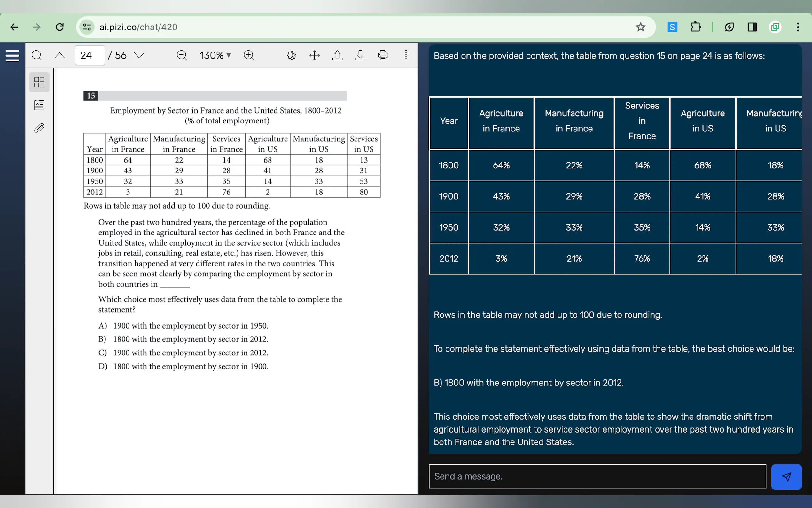Image resolution: width=812 pixels, height=508 pixels.
Task: Bookmark this page with star icon
Action: (x=640, y=27)
